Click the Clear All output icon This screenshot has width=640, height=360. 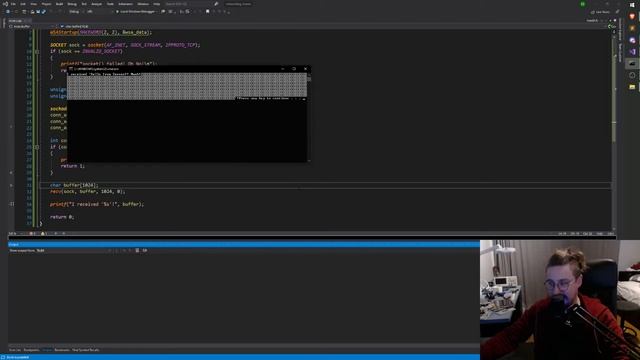pyautogui.click(x=137, y=251)
